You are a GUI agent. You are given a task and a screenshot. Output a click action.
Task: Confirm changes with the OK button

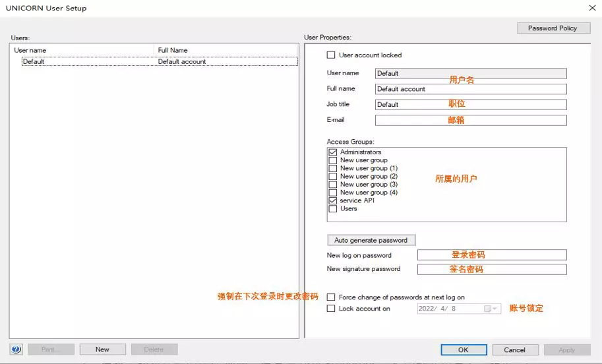[464, 350]
